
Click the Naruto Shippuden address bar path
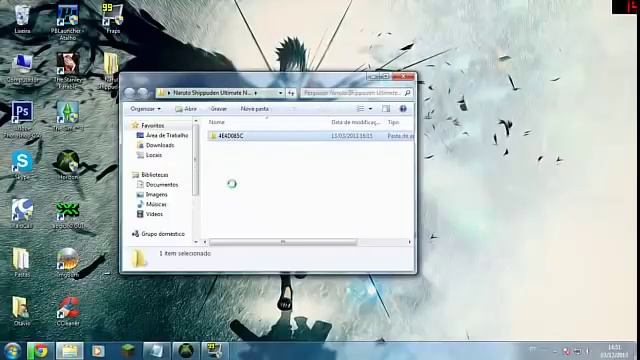tap(212, 93)
